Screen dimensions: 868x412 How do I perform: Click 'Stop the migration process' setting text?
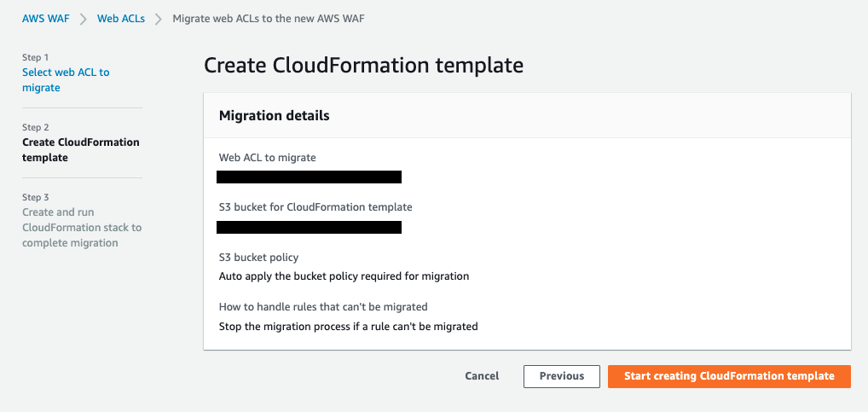(x=348, y=326)
